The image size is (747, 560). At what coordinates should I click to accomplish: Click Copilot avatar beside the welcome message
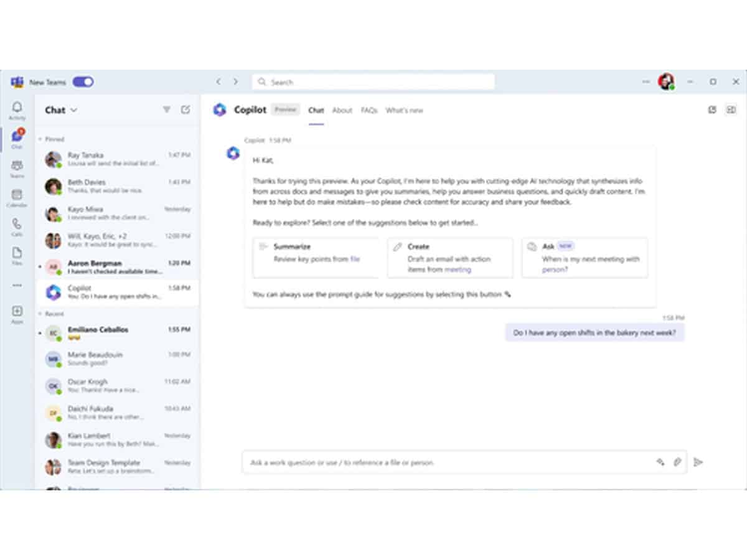click(233, 154)
